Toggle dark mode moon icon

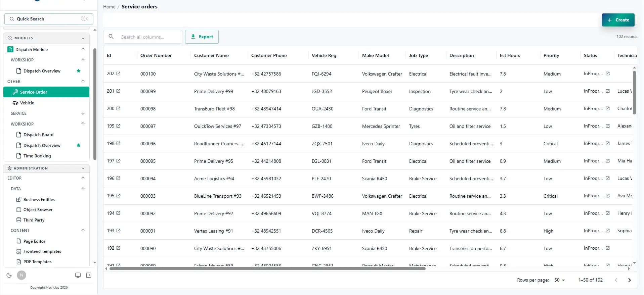pos(9,275)
